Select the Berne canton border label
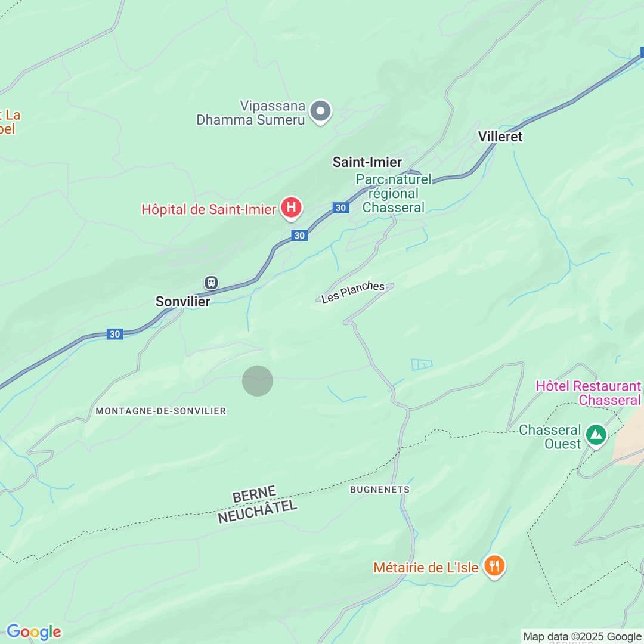 [x=254, y=494]
